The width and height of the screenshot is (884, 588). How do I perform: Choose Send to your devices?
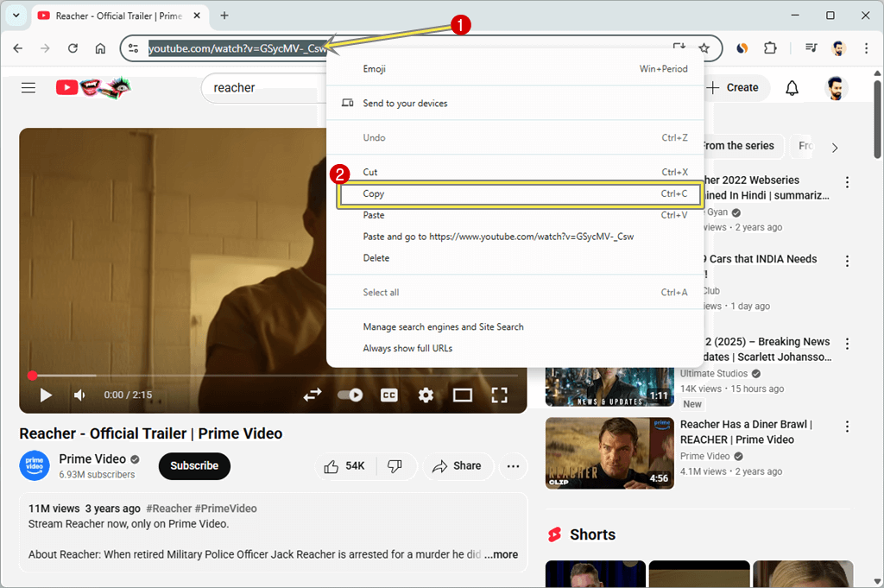coord(515,103)
